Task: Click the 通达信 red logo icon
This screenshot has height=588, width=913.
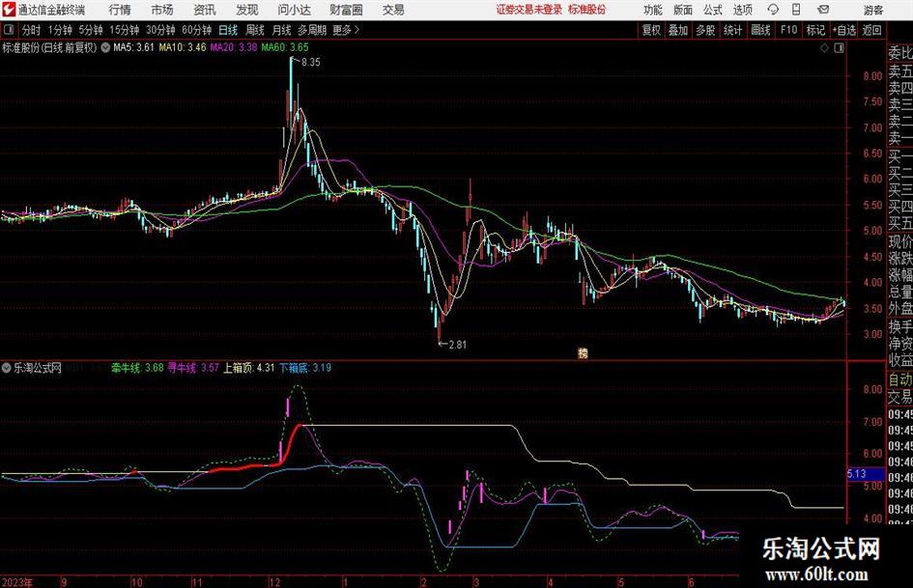Action: click(9, 10)
